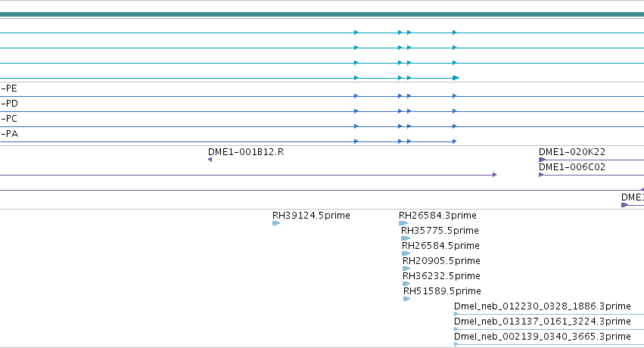Click the DME1-001B12.R reverse arrow glyph
The height and width of the screenshot is (348, 644).
point(210,160)
